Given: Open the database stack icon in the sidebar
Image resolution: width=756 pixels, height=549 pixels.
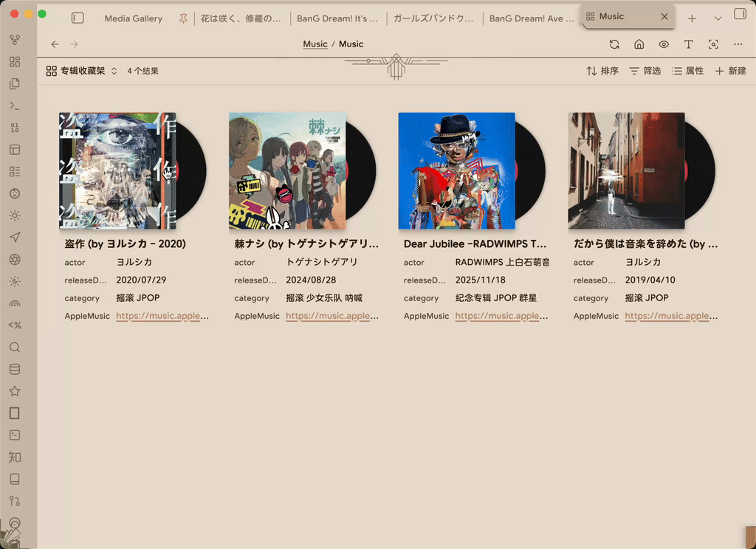Looking at the screenshot, I should point(14,369).
